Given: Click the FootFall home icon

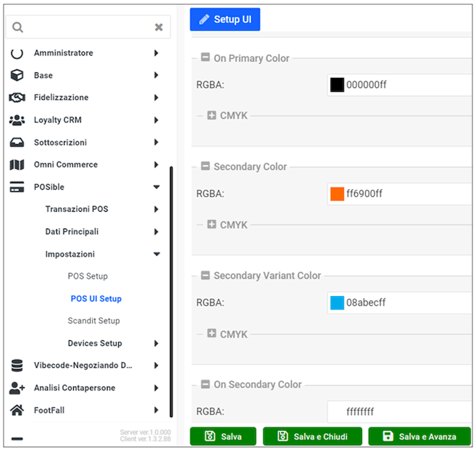Looking at the screenshot, I should tap(18, 410).
